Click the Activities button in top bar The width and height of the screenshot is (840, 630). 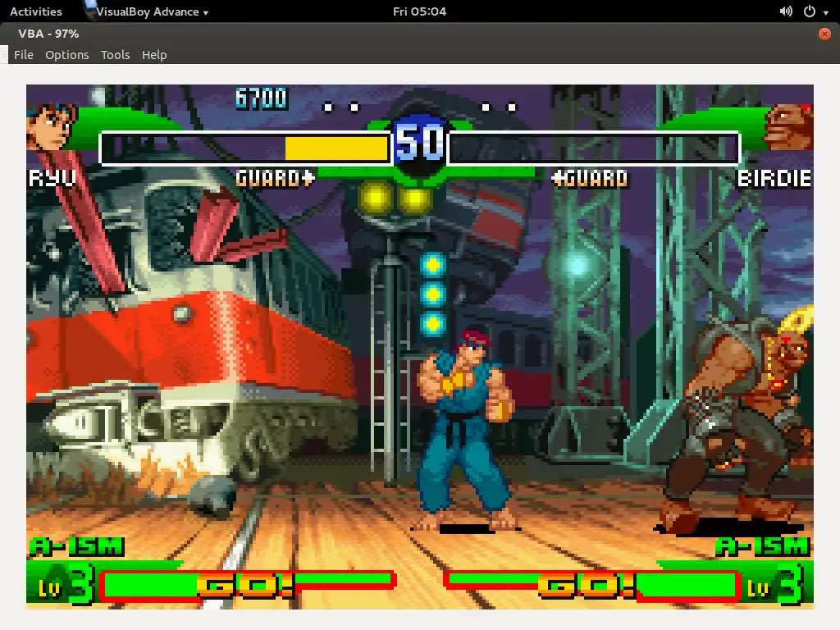pyautogui.click(x=36, y=11)
